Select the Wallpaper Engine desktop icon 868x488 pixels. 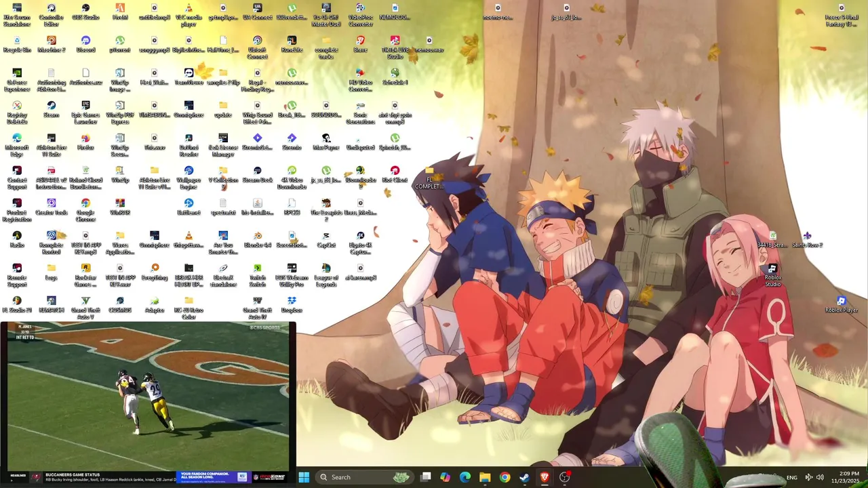(189, 178)
